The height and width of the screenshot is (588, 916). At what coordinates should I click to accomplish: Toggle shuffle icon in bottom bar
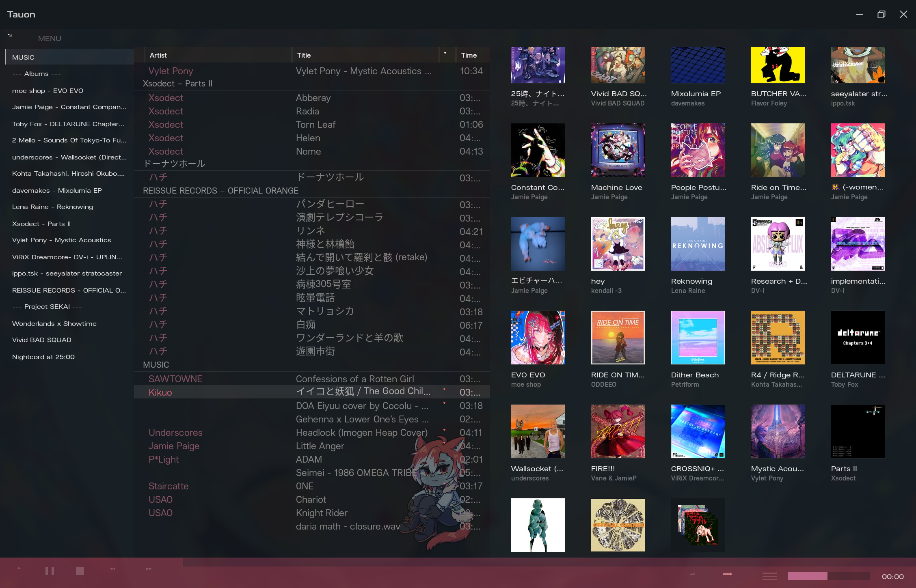[x=728, y=574]
